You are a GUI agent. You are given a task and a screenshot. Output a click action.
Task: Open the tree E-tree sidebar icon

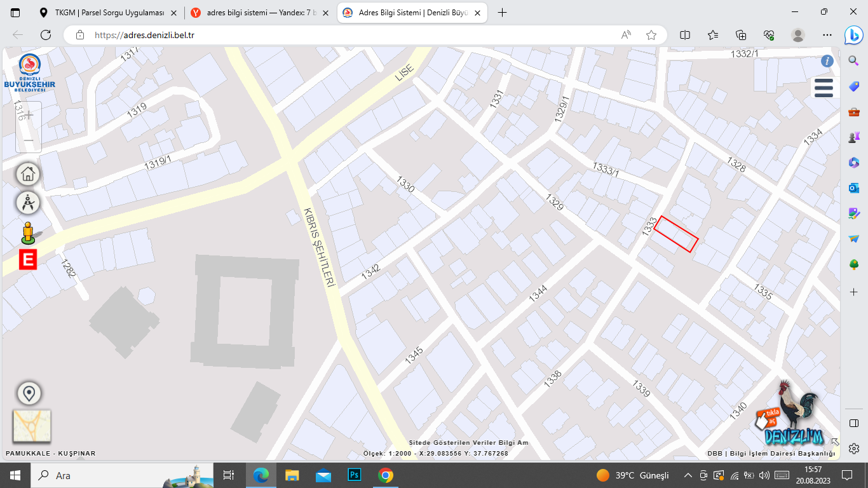point(854,264)
